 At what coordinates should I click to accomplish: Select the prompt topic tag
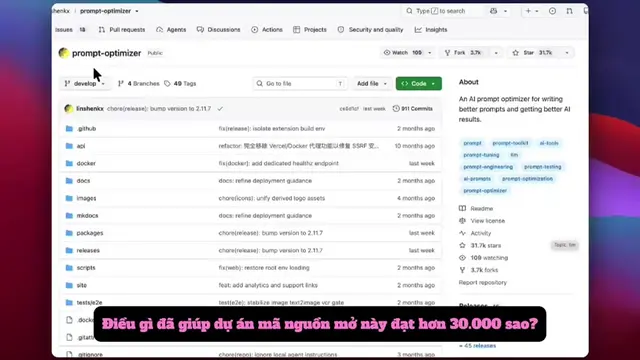pos(472,143)
